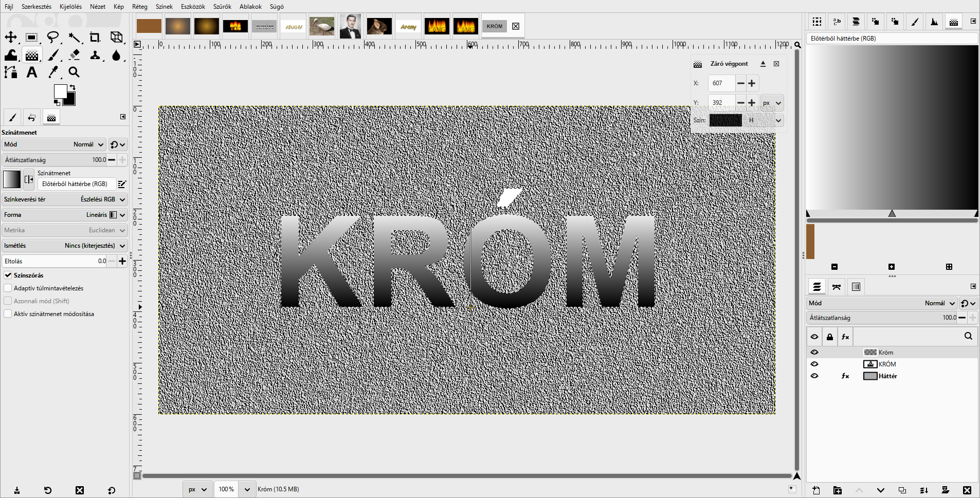This screenshot has height=498, width=980.
Task: Disable the Színszórás checkbox
Action: pyautogui.click(x=8, y=275)
